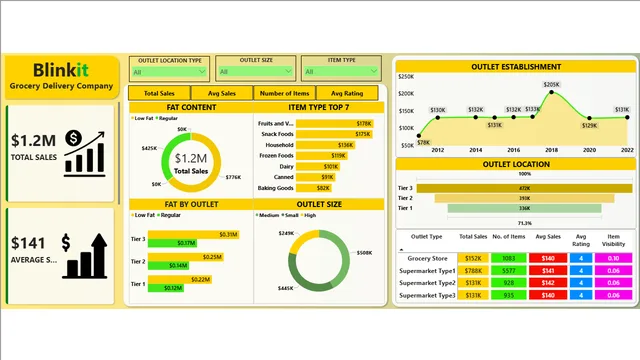Click the sort arrow under Outlet Type
Screen dimensions: 640x360
pos(401,249)
